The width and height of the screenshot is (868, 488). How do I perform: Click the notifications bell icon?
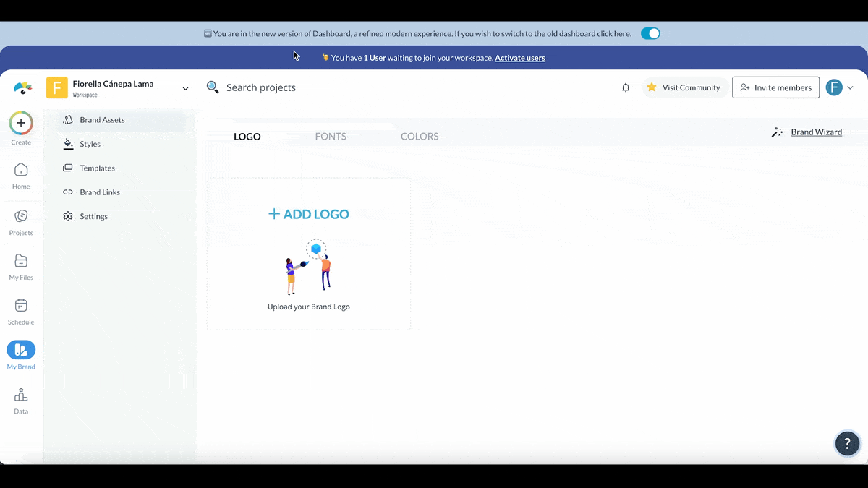pyautogui.click(x=626, y=87)
